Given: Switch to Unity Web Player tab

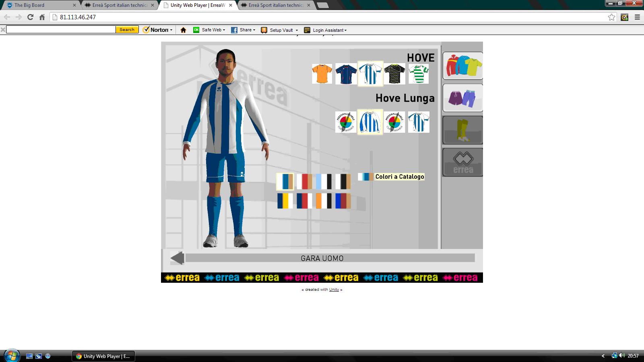Looking at the screenshot, I should tap(198, 5).
